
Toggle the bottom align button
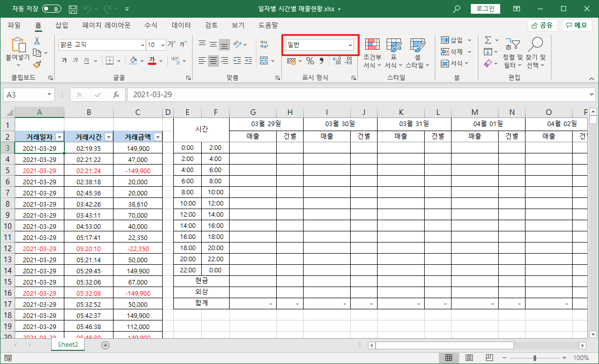[224, 45]
